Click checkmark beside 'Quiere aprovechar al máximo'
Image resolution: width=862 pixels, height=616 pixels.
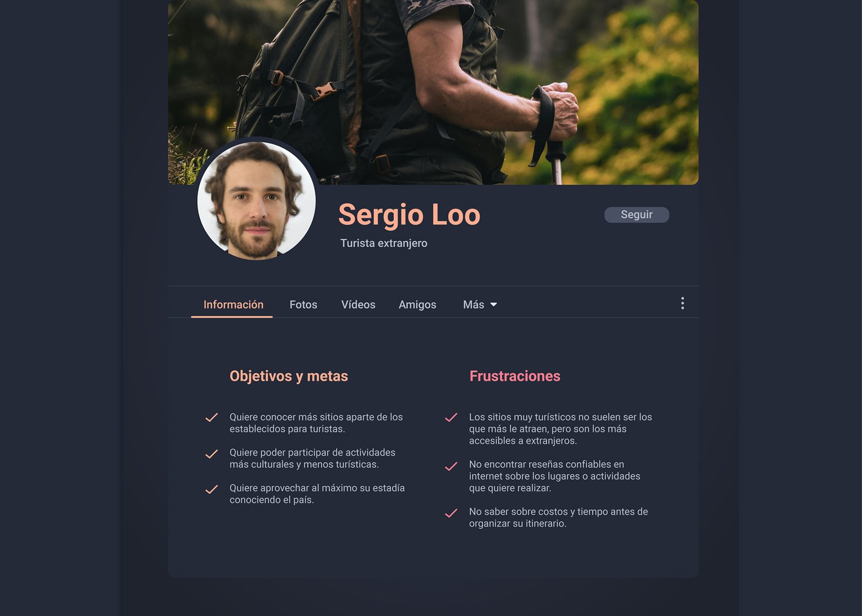212,489
